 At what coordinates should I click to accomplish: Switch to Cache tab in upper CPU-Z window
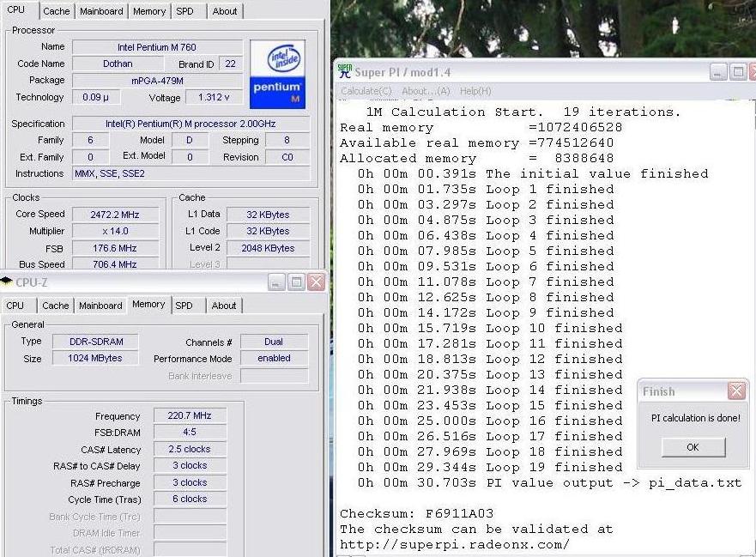click(57, 11)
